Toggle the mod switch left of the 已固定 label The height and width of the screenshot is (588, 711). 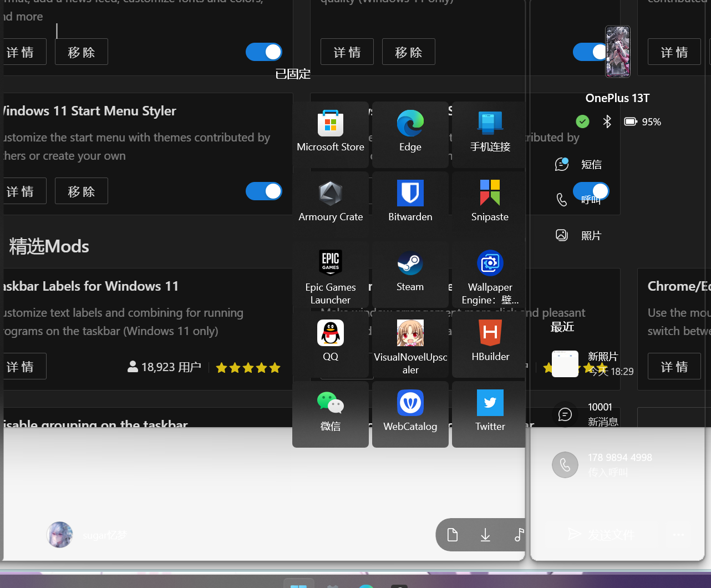[x=264, y=52]
